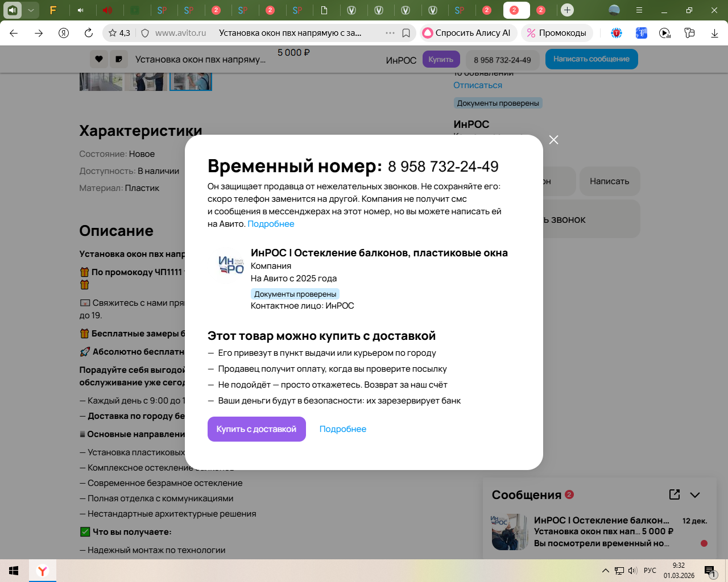This screenshot has height=582, width=728.
Task: Open the ИнРОС seller name in the sidebar
Action: pos(471,124)
